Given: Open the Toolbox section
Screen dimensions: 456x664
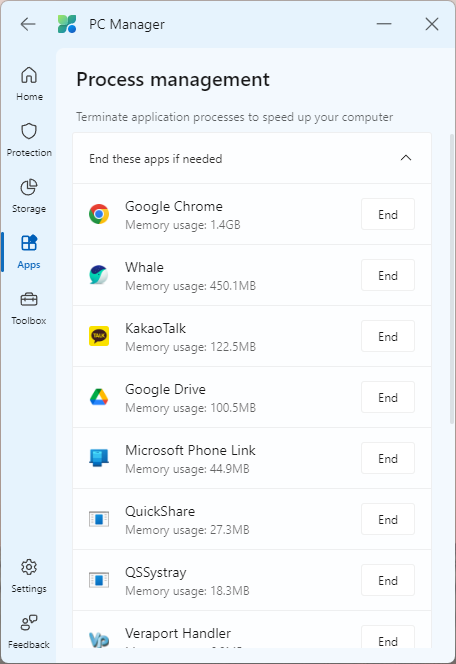Looking at the screenshot, I should 29,308.
